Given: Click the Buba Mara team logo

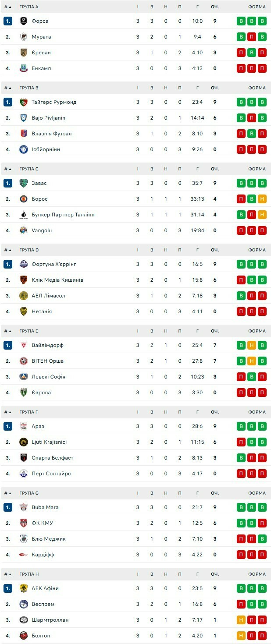Looking at the screenshot, I should tap(24, 507).
